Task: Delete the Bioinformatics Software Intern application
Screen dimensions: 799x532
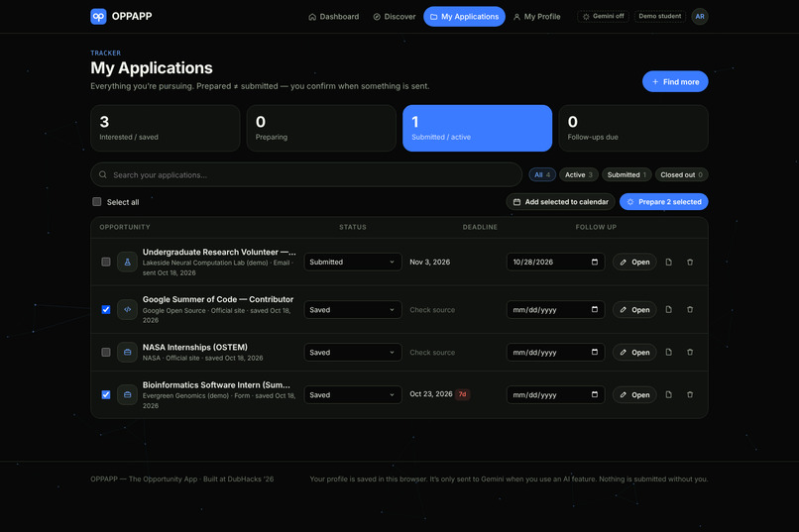Action: 690,394
